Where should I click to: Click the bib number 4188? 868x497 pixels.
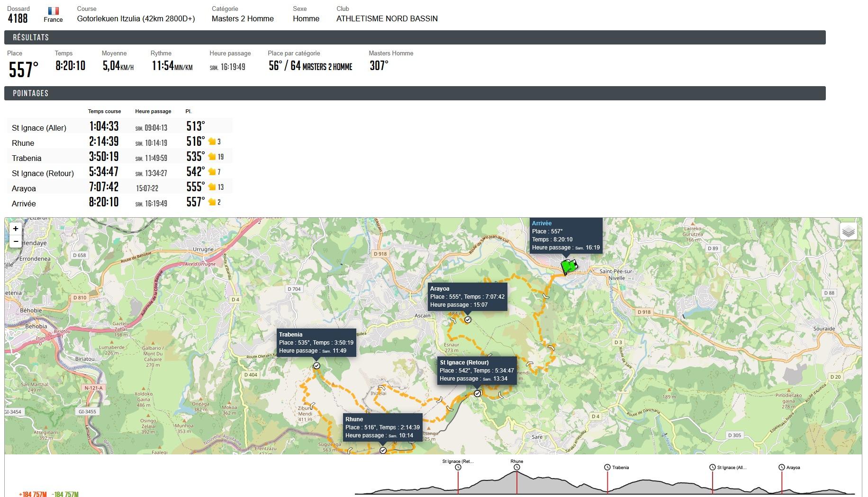(x=18, y=18)
